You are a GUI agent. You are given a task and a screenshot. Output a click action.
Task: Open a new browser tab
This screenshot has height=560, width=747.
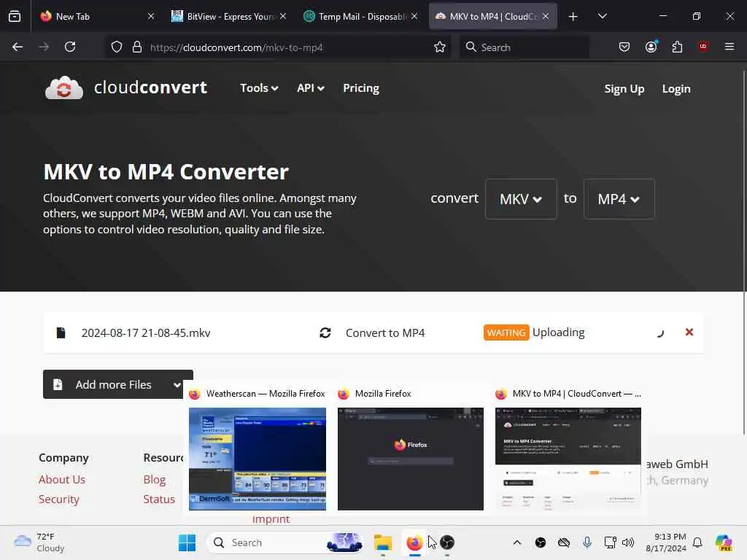(x=573, y=17)
